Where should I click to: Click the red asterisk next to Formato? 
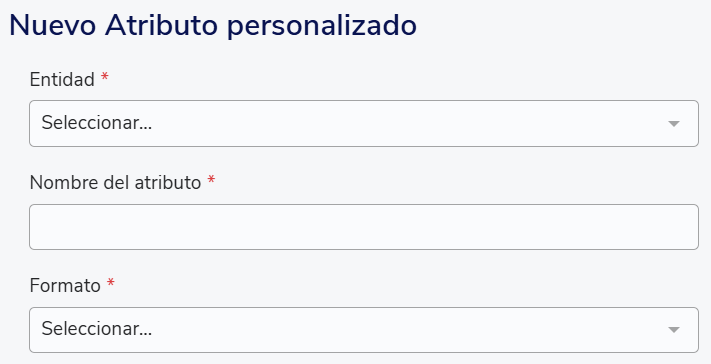point(111,284)
